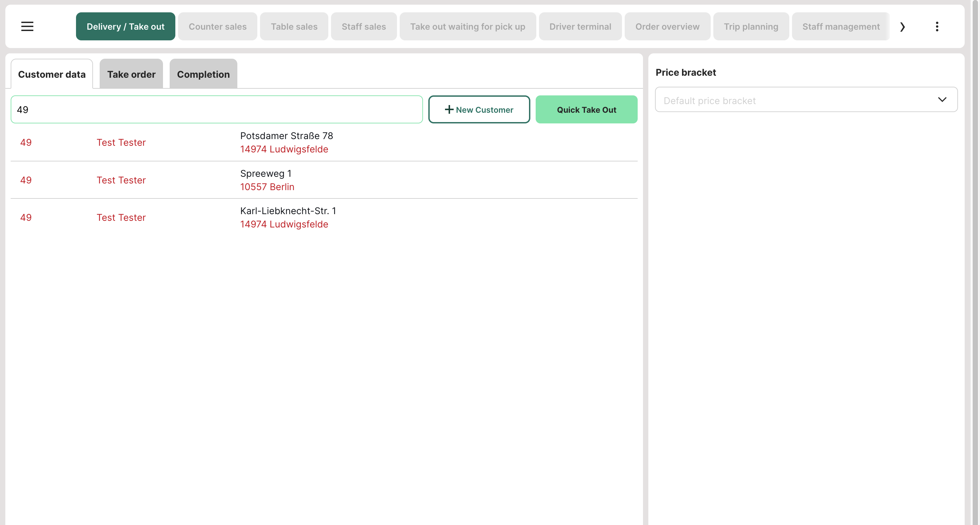Open the Driver terminal view
The width and height of the screenshot is (980, 525).
[x=580, y=27]
